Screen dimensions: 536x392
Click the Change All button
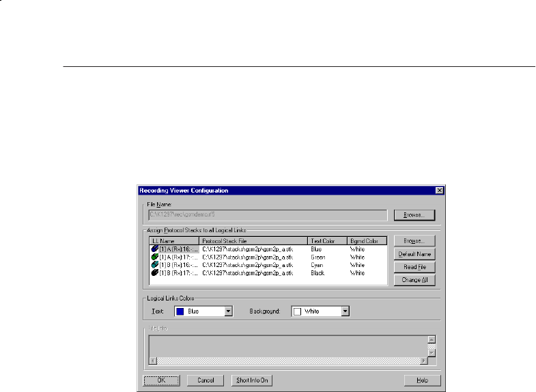[x=414, y=280]
